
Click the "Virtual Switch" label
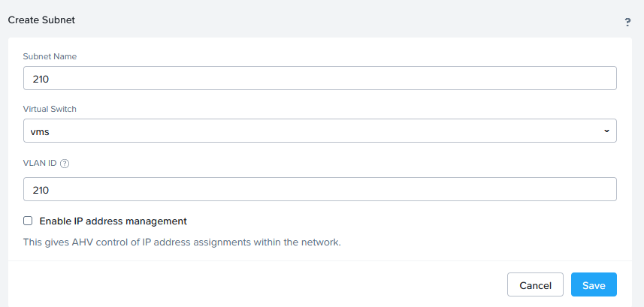pos(50,109)
